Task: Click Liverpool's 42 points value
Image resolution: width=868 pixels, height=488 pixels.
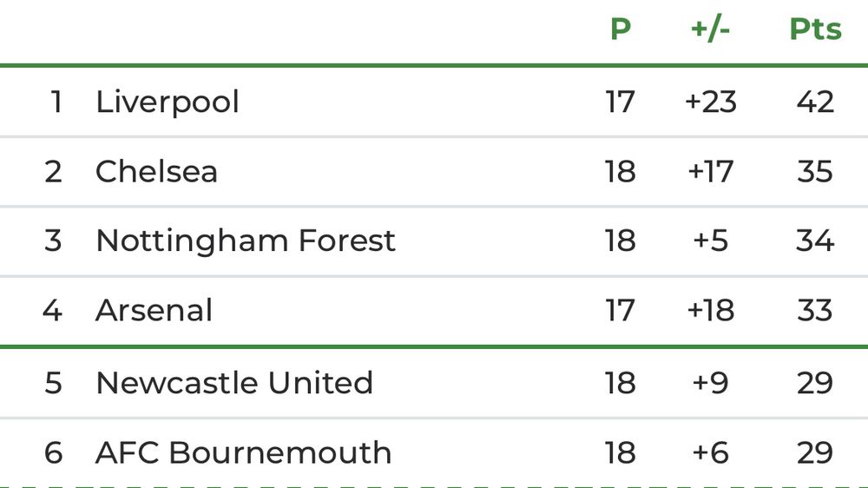Action: pyautogui.click(x=815, y=102)
